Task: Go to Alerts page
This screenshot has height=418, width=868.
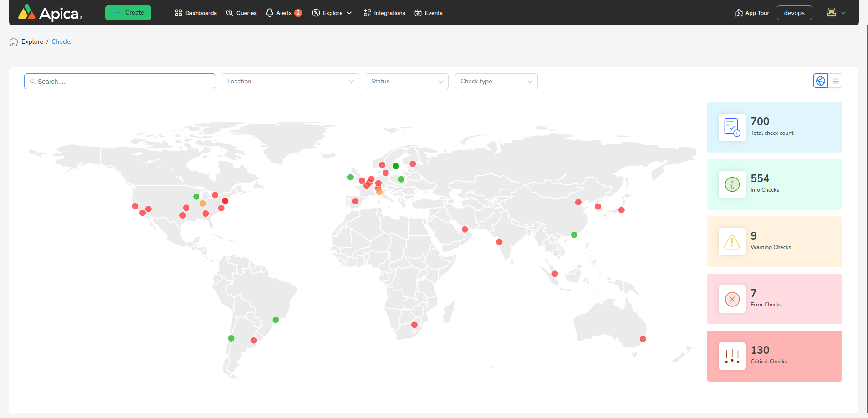Action: click(x=284, y=13)
